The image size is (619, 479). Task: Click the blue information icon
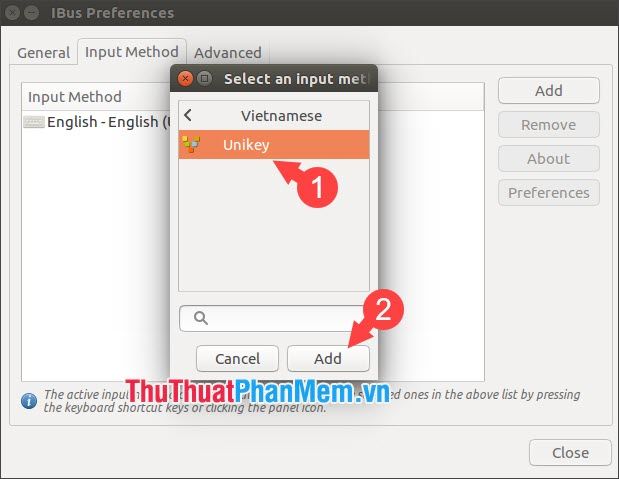coord(29,401)
